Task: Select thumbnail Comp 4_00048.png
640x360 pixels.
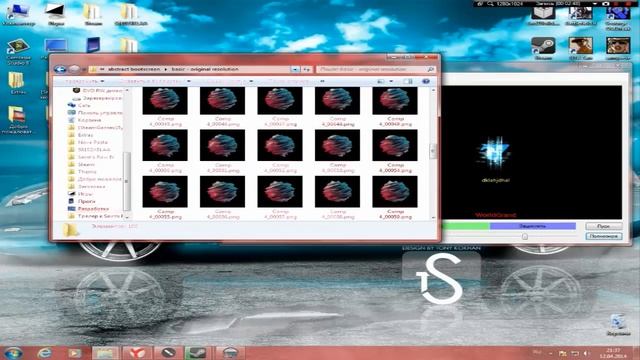Action: [337, 106]
